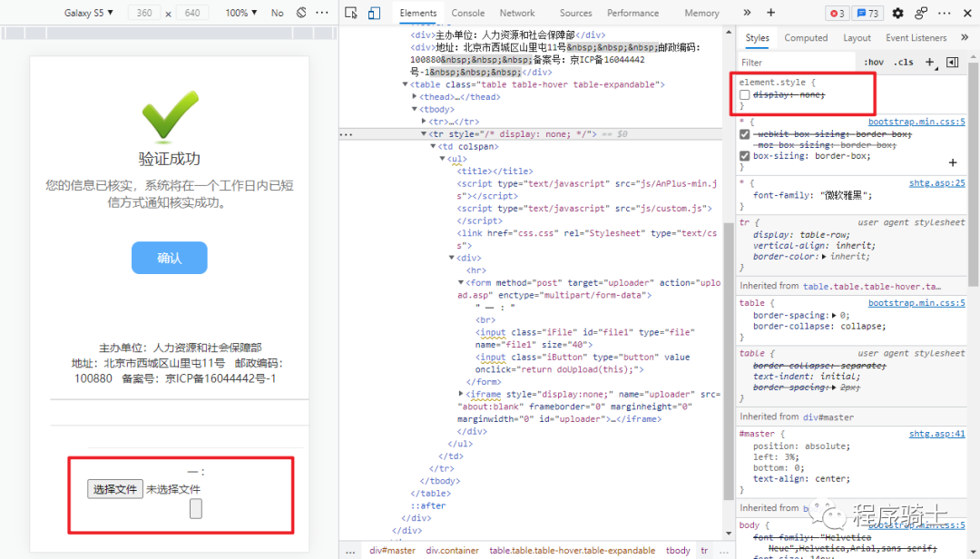Activate the inspect element picker icon

pos(352,13)
